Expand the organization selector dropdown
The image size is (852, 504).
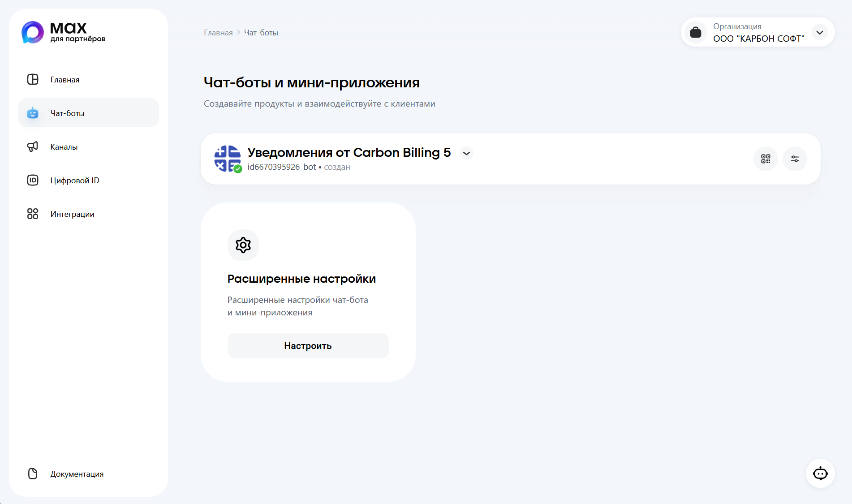click(x=820, y=32)
